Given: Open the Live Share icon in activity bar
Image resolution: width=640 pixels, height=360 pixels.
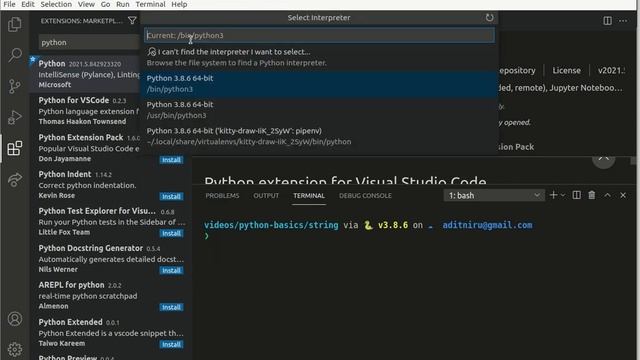Looking at the screenshot, I should (x=15, y=179).
